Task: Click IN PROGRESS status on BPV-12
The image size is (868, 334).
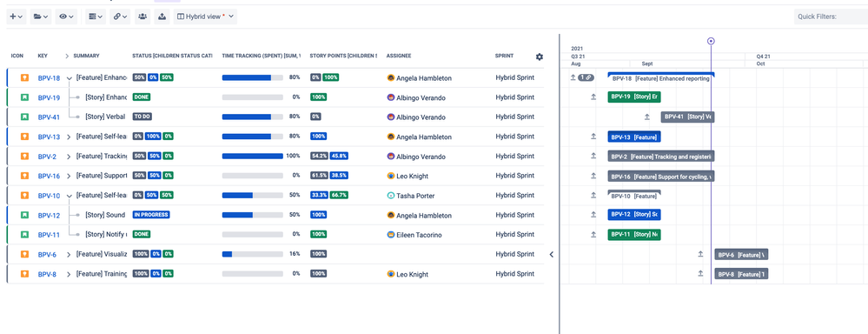Action: (151, 215)
